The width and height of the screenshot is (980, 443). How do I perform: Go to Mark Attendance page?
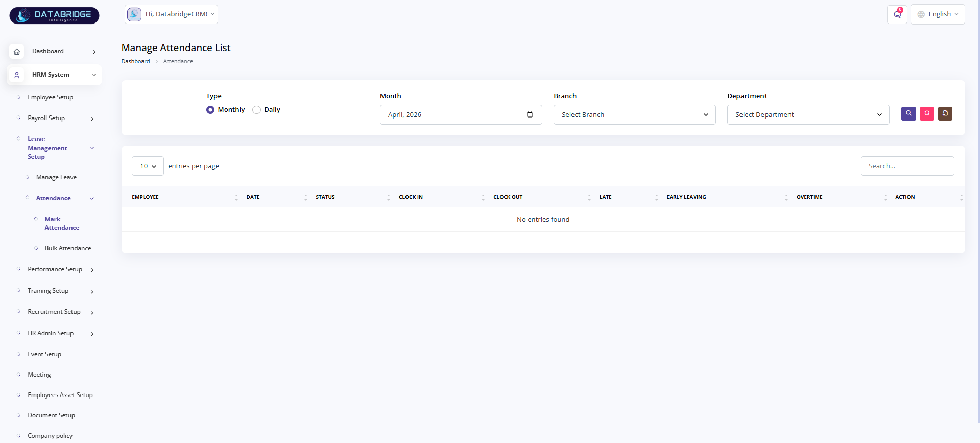coord(62,223)
